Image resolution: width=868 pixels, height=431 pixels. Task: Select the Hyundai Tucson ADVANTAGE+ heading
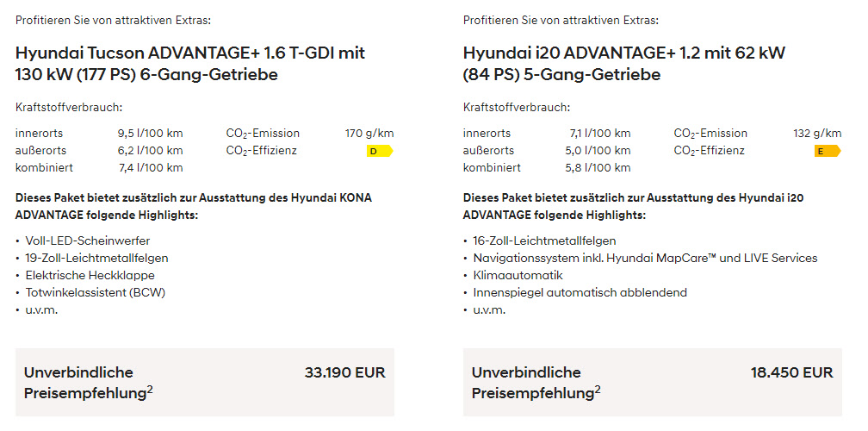(190, 64)
